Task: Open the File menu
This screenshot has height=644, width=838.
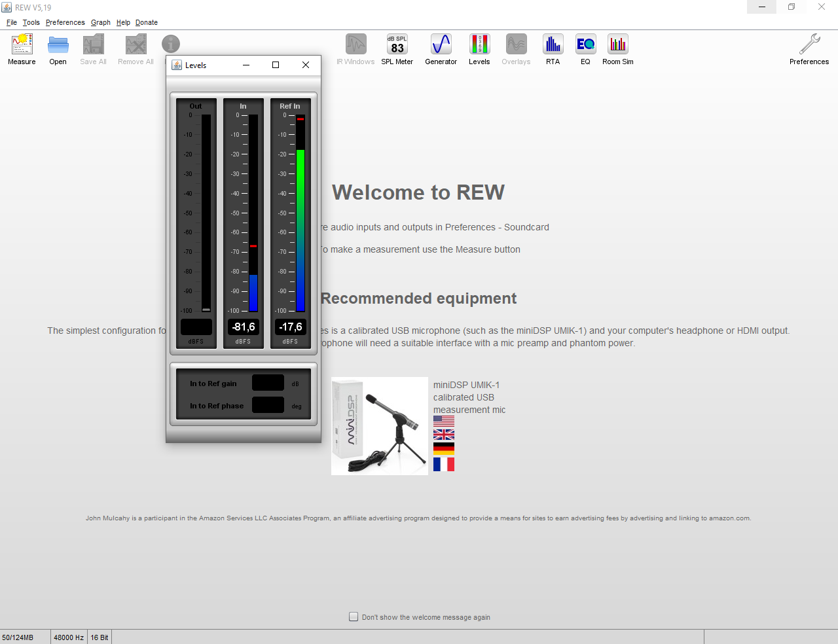Action: click(x=12, y=22)
